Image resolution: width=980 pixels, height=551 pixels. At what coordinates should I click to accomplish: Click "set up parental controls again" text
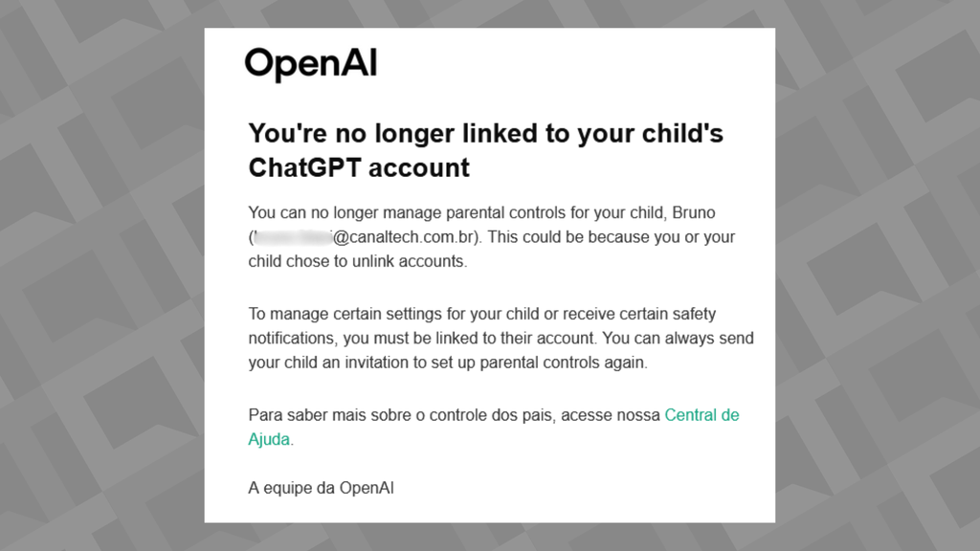(x=541, y=364)
